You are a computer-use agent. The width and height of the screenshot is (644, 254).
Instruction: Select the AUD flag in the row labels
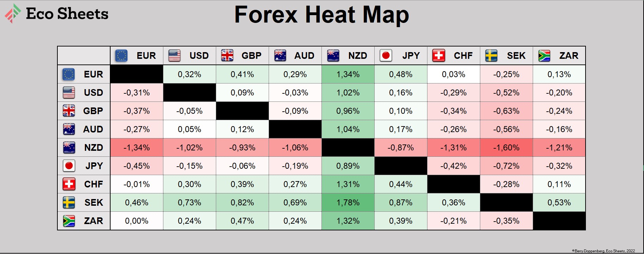point(69,129)
